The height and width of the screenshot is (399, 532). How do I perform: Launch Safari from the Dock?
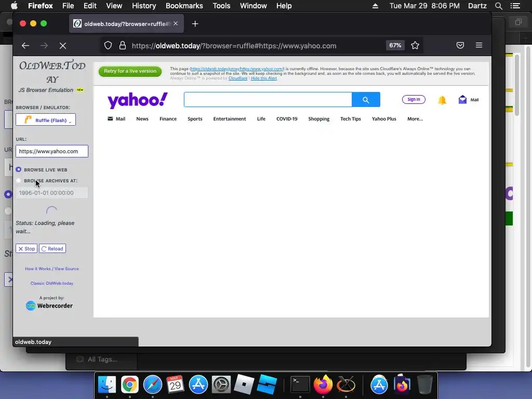coord(153,384)
